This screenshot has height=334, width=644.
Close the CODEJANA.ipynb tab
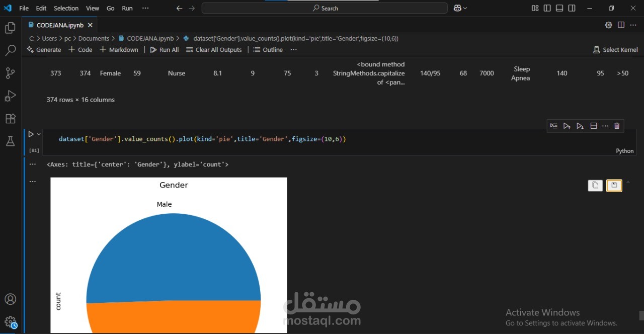pos(90,25)
